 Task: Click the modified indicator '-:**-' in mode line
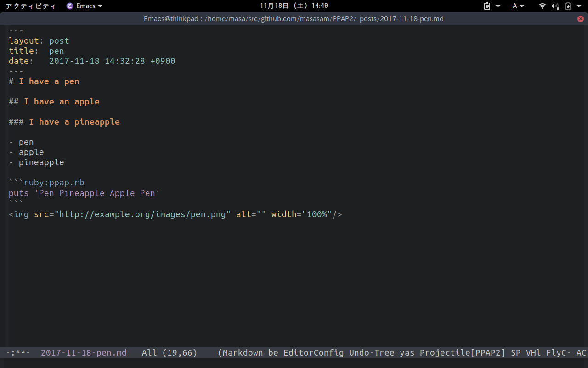click(x=18, y=353)
